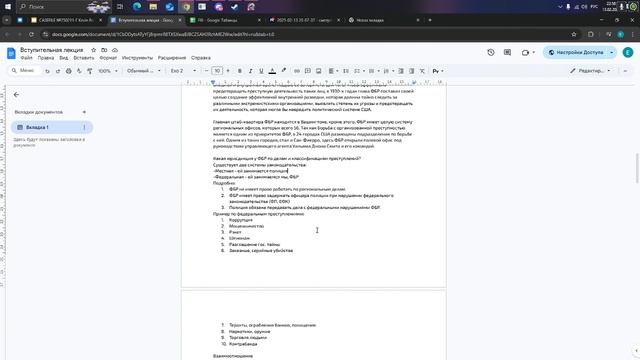
Task: Click the increase indent icon
Action: (411, 71)
